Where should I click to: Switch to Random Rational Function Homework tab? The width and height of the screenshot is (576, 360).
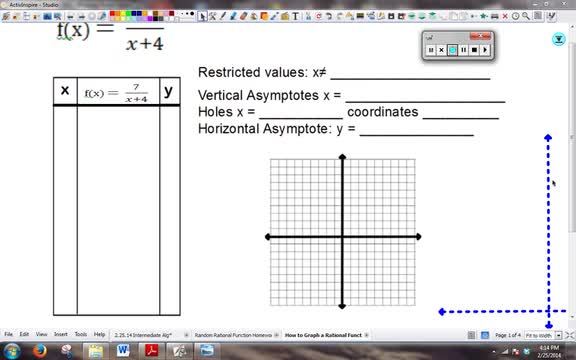(x=233, y=335)
